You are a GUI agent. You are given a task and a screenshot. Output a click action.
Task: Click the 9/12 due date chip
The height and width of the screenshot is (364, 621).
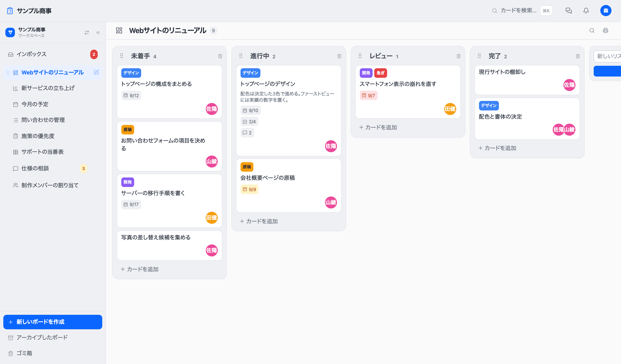(131, 96)
